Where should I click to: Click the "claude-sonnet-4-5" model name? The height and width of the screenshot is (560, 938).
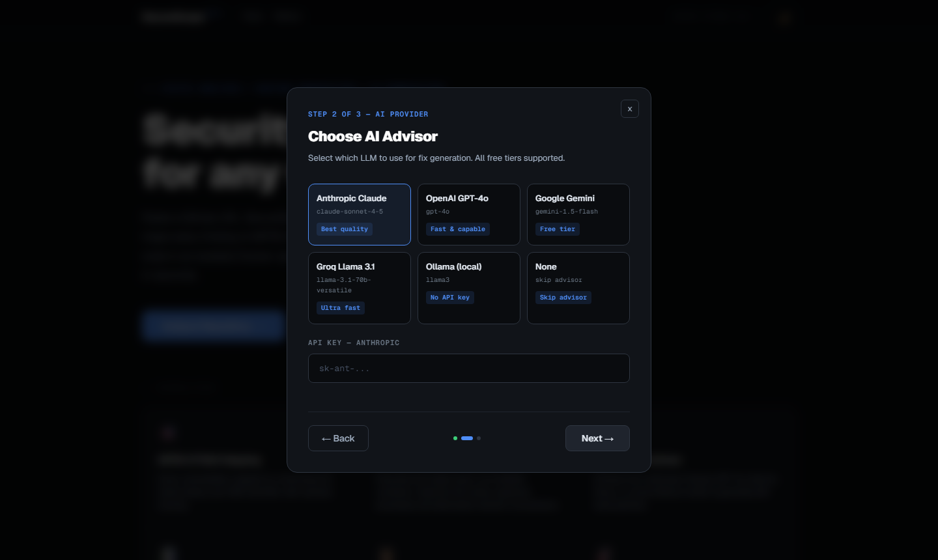coord(350,212)
